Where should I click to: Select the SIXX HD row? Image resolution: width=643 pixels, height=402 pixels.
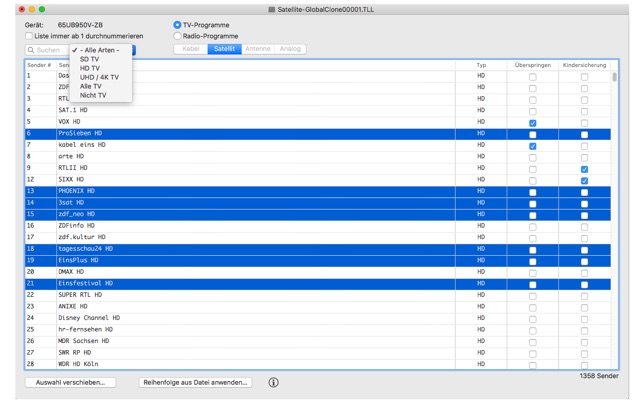tap(318, 179)
